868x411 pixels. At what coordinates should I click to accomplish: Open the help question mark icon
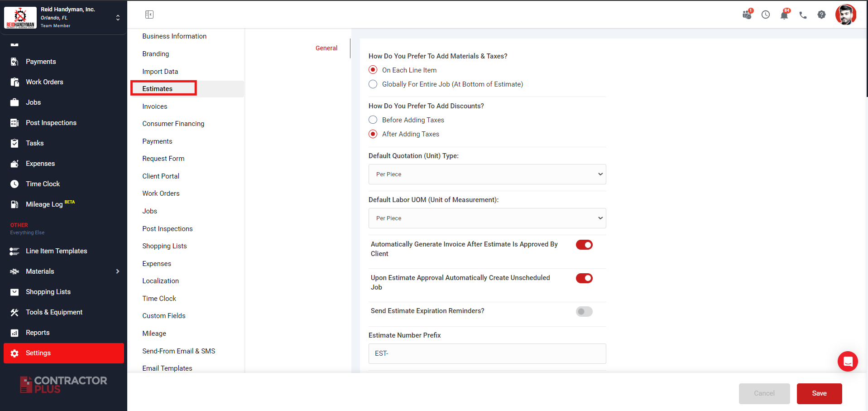pyautogui.click(x=821, y=15)
